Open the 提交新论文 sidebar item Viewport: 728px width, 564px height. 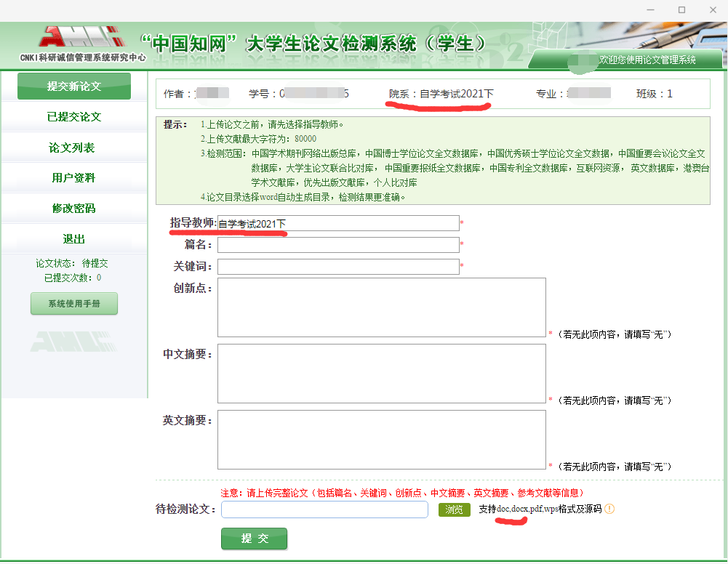(x=74, y=86)
